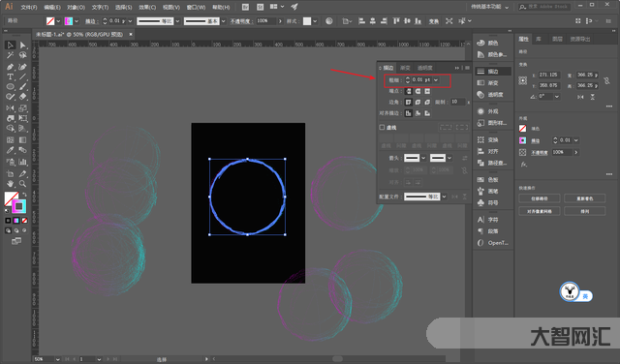
Task: Open the 窗口(W) menu
Action: pos(196,7)
